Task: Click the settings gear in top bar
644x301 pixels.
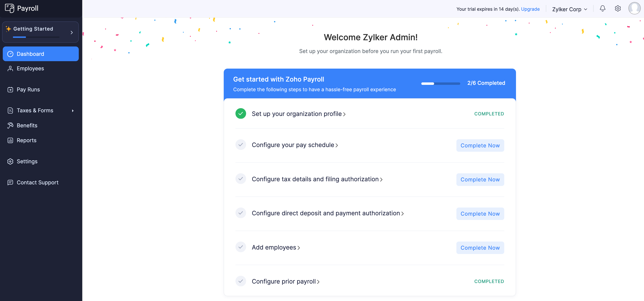Action: coord(618,9)
